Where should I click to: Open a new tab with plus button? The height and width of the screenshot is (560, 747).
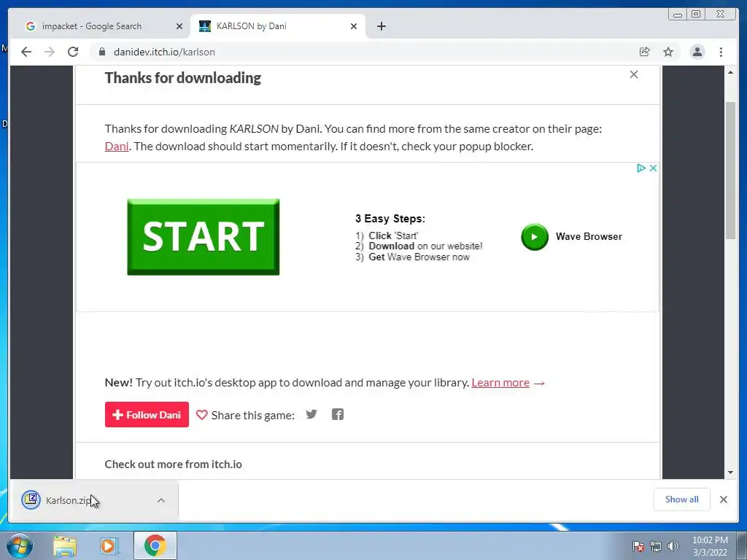click(381, 26)
